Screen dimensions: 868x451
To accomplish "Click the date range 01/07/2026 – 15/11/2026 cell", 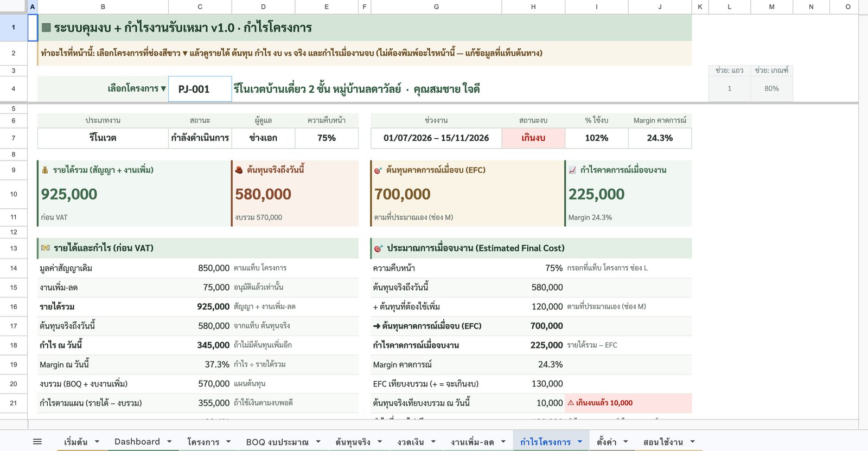I will tap(436, 138).
